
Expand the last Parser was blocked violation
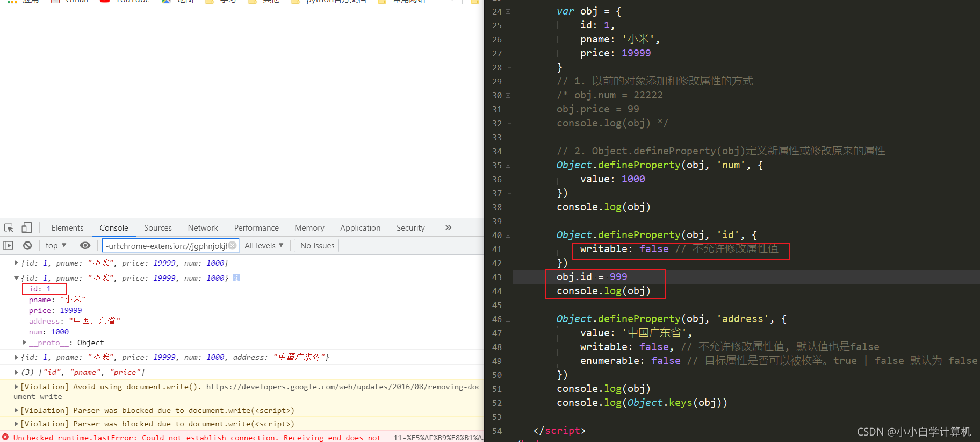(16, 424)
